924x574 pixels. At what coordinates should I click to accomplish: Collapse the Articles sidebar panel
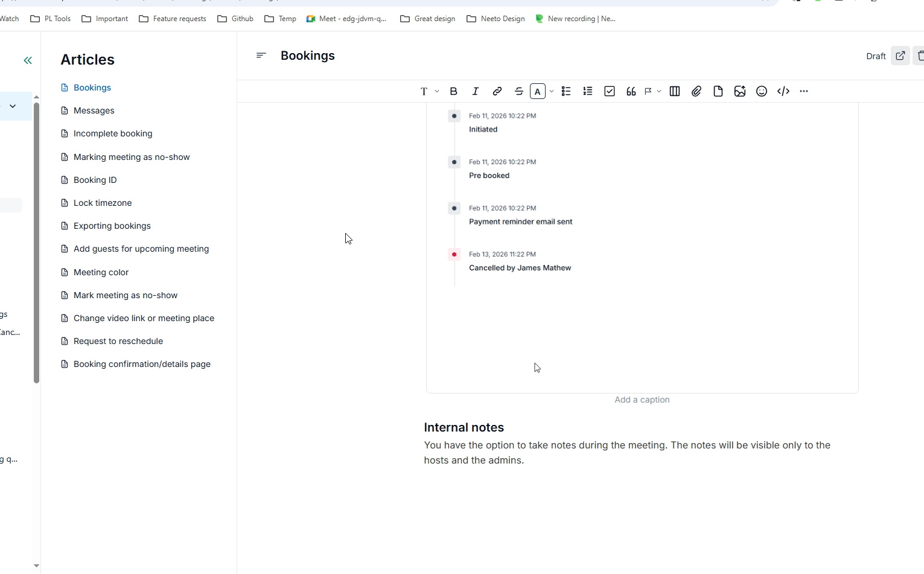tap(28, 60)
